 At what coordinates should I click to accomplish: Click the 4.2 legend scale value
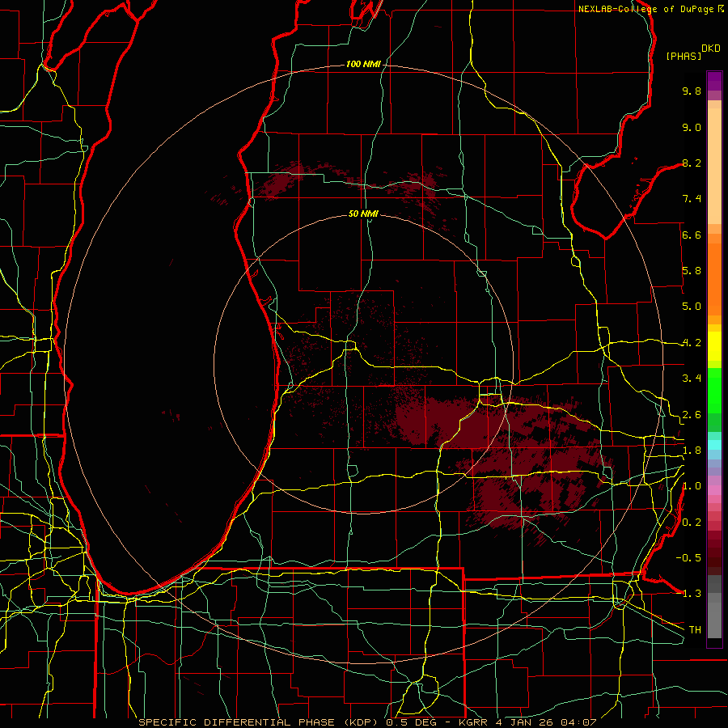click(x=692, y=343)
